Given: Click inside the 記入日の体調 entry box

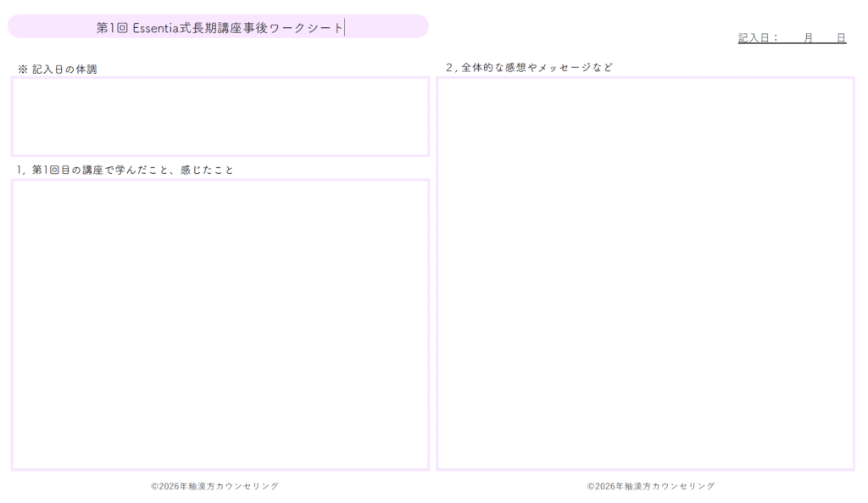Looking at the screenshot, I should coord(220,116).
